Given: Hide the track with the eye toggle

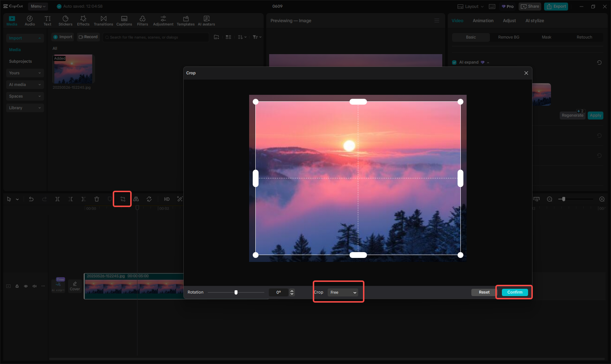Looking at the screenshot, I should [x=25, y=286].
